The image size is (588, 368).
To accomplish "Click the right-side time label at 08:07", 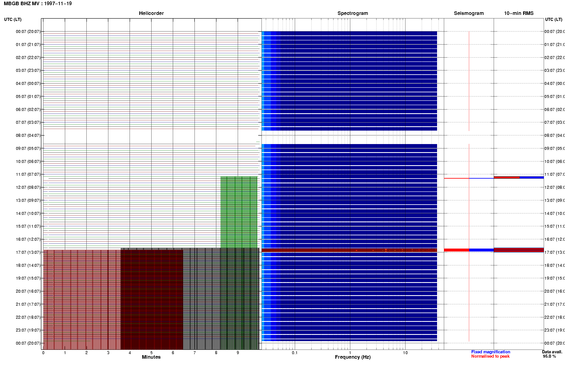I will [x=554, y=135].
